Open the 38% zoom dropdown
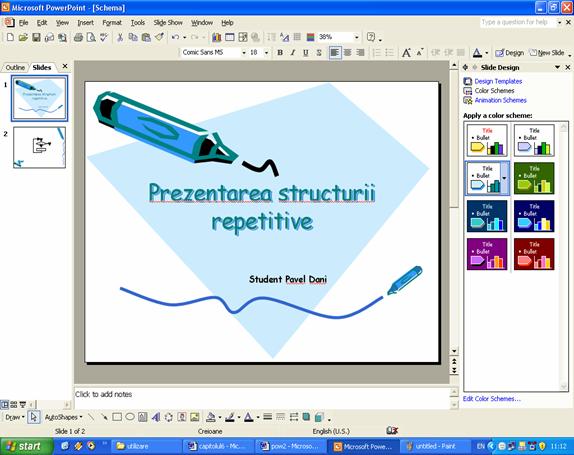The width and height of the screenshot is (574, 455). point(357,37)
